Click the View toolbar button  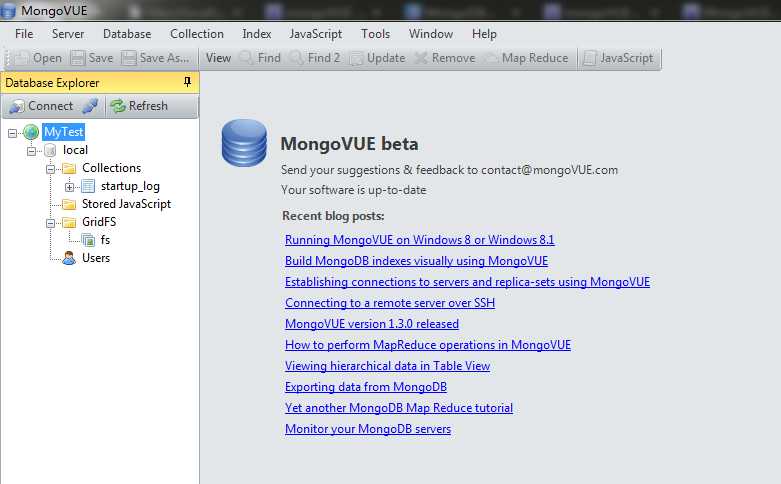(x=218, y=58)
